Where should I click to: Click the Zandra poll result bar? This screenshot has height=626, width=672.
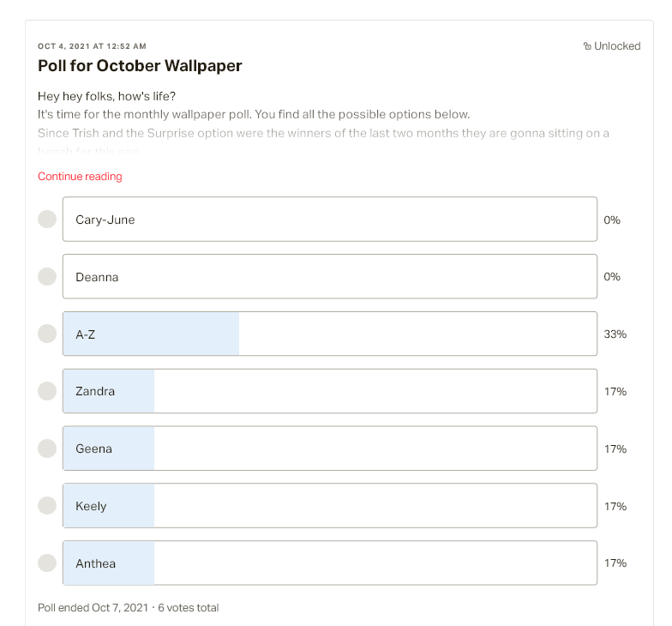pyautogui.click(x=329, y=391)
